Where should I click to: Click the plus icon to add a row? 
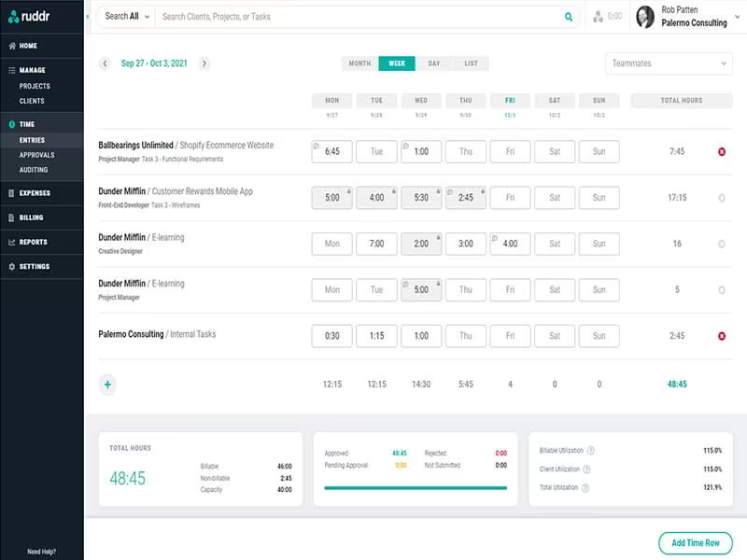pyautogui.click(x=107, y=385)
